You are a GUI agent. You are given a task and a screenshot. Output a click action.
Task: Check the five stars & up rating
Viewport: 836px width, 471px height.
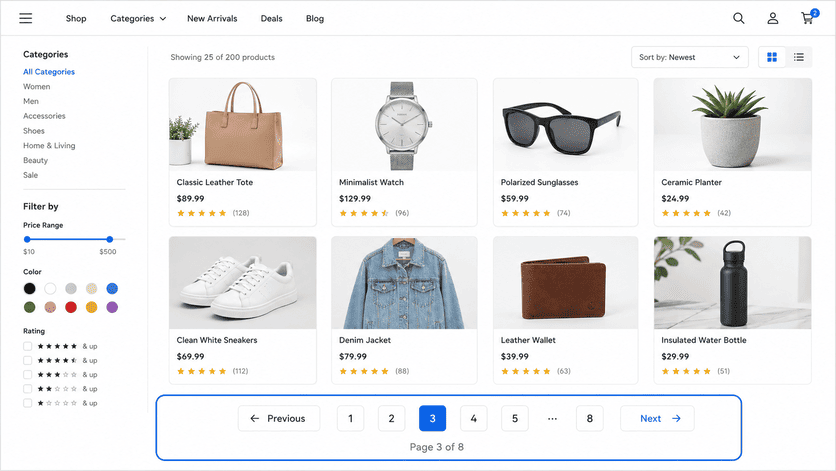coord(28,346)
